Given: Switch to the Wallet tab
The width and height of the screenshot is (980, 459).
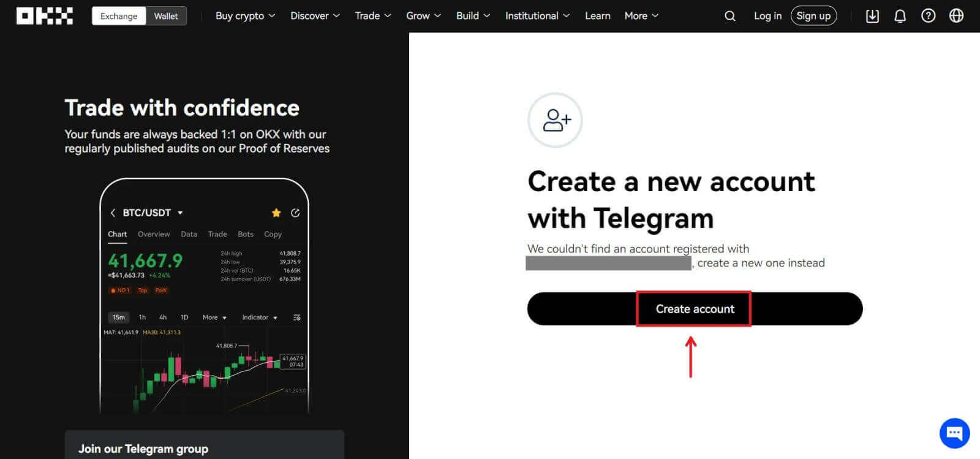Looking at the screenshot, I should pyautogui.click(x=166, y=16).
